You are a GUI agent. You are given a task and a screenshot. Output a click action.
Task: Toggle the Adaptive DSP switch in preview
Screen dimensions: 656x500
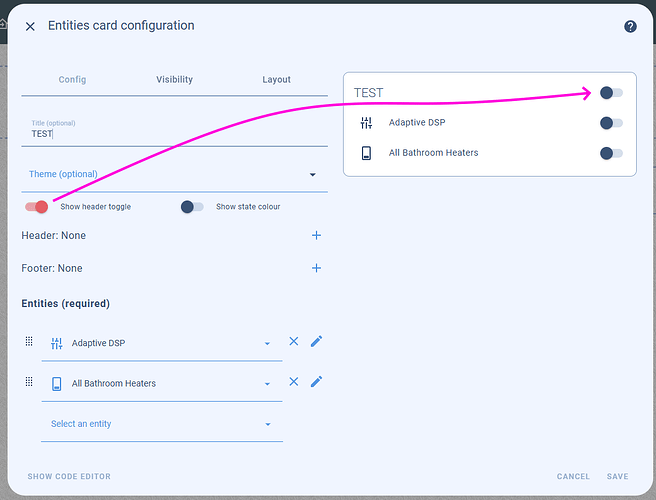click(611, 123)
